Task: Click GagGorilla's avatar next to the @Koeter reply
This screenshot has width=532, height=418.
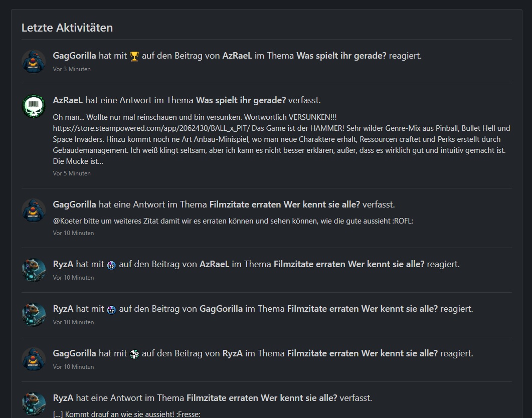Action: (34, 211)
